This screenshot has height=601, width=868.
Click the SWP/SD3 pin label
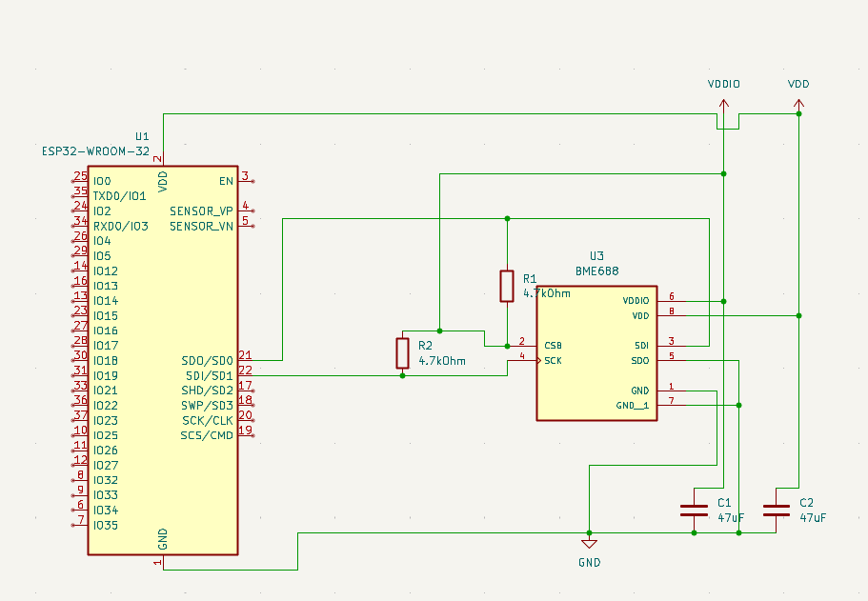pos(207,406)
